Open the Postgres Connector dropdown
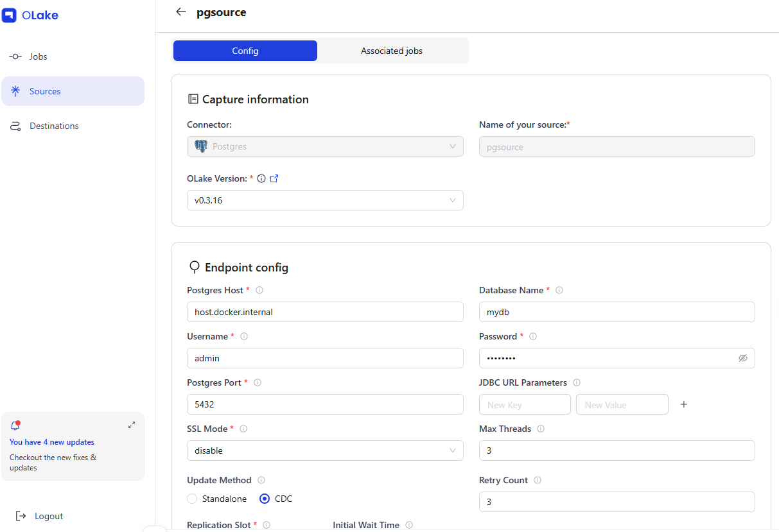Screen dimensions: 779x532 pos(325,146)
